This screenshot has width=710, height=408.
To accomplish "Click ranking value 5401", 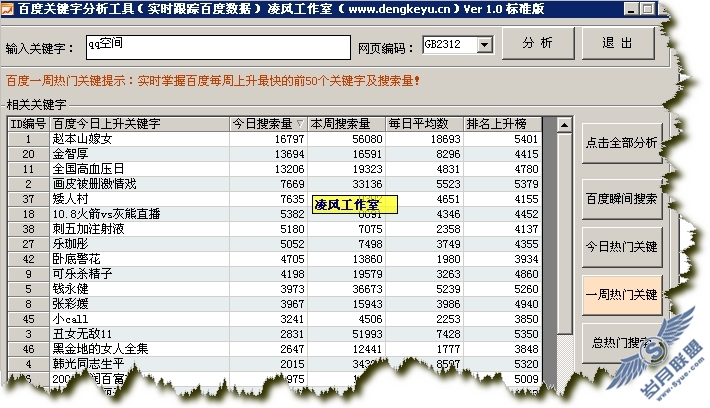I will pyautogui.click(x=526, y=139).
